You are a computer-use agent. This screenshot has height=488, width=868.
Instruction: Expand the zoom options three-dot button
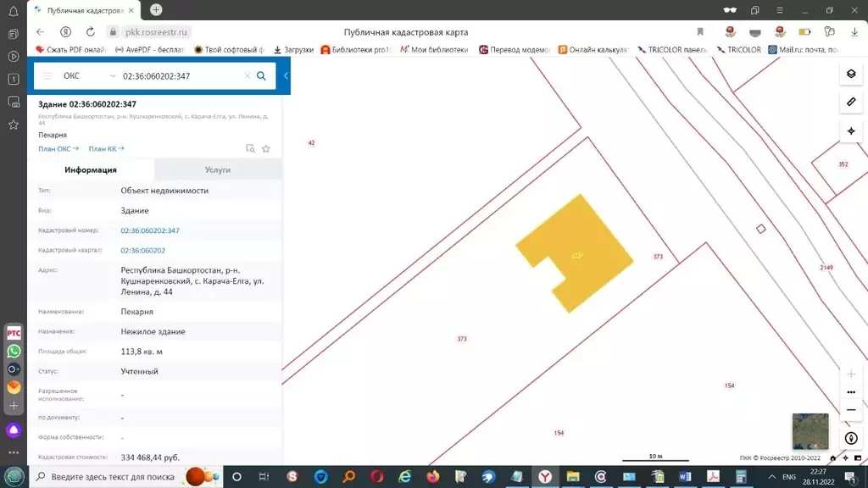pyautogui.click(x=851, y=392)
